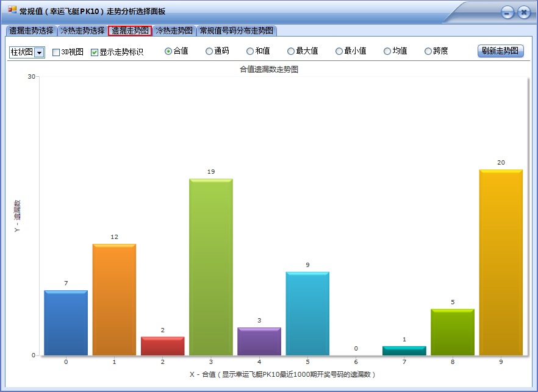Screen dimensions: 538x392
Task: Select the 最大值 radio option
Action: pos(291,52)
